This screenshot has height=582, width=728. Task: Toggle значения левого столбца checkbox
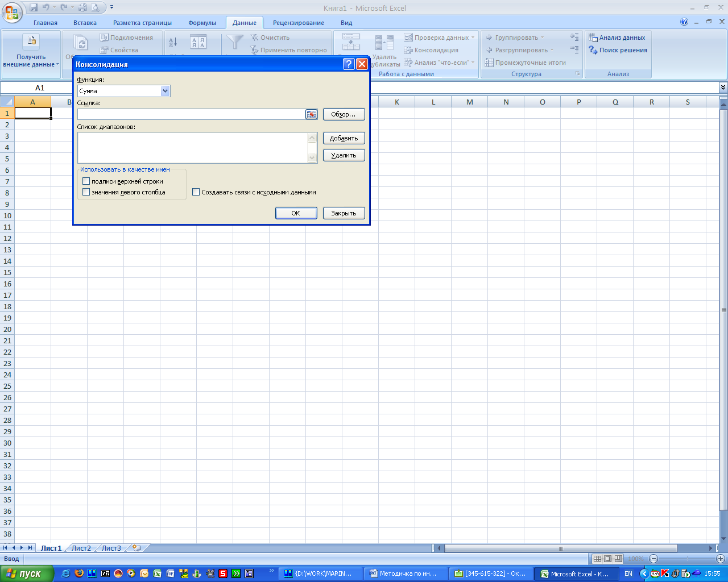[86, 192]
